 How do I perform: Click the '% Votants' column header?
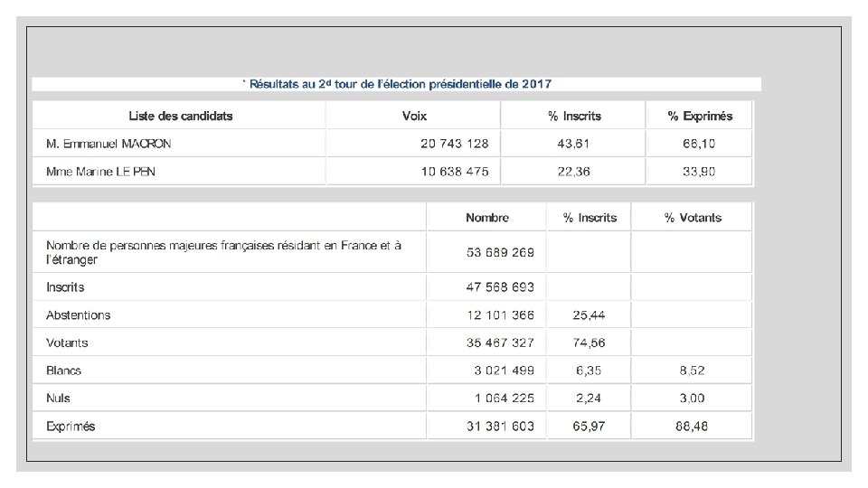coord(693,218)
